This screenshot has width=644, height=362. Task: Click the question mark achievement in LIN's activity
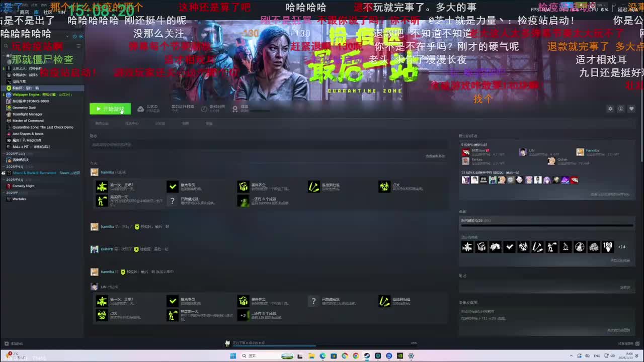[x=313, y=301]
